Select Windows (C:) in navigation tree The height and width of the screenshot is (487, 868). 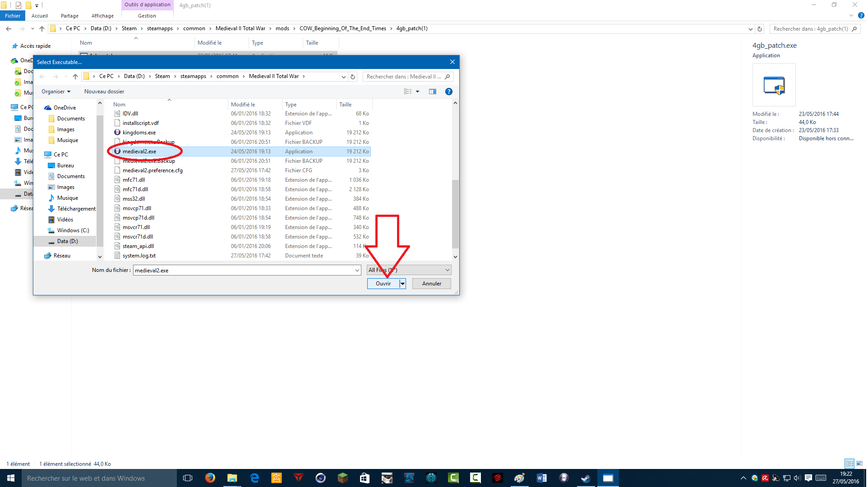click(x=73, y=230)
